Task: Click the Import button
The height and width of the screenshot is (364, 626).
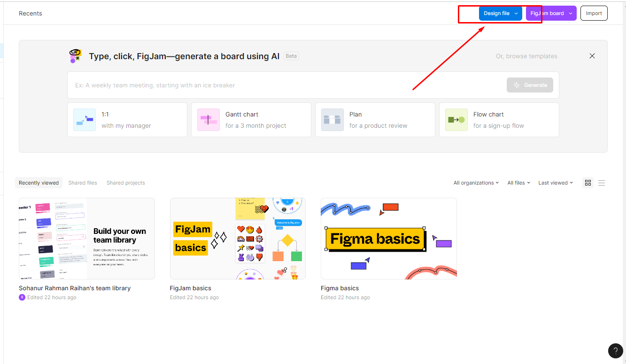Action: (x=594, y=13)
